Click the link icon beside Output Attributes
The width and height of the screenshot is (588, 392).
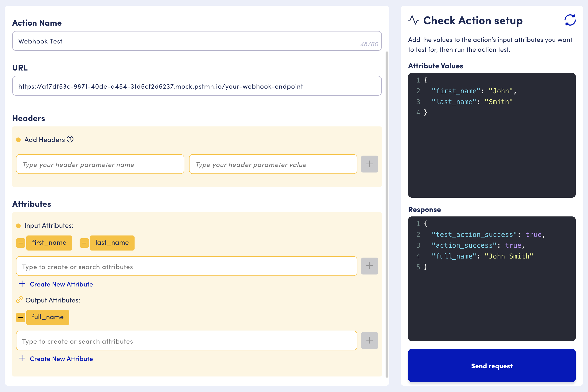coord(19,300)
